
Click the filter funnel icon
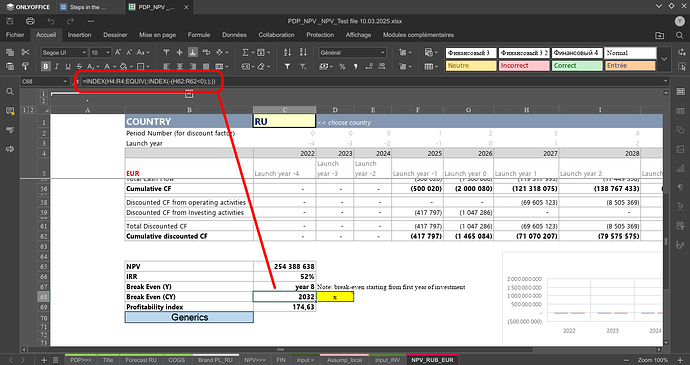[x=287, y=66]
